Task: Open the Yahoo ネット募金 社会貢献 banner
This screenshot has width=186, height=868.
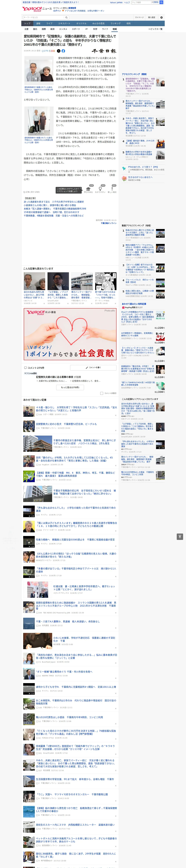Action: 70,334
